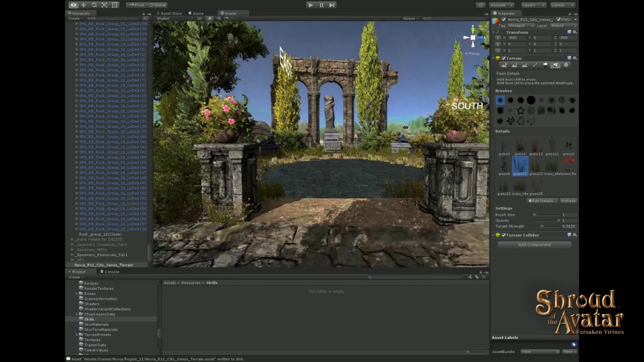Image resolution: width=644 pixels, height=362 pixels.
Task: Select the View (eye) hand tool
Action: click(73, 5)
